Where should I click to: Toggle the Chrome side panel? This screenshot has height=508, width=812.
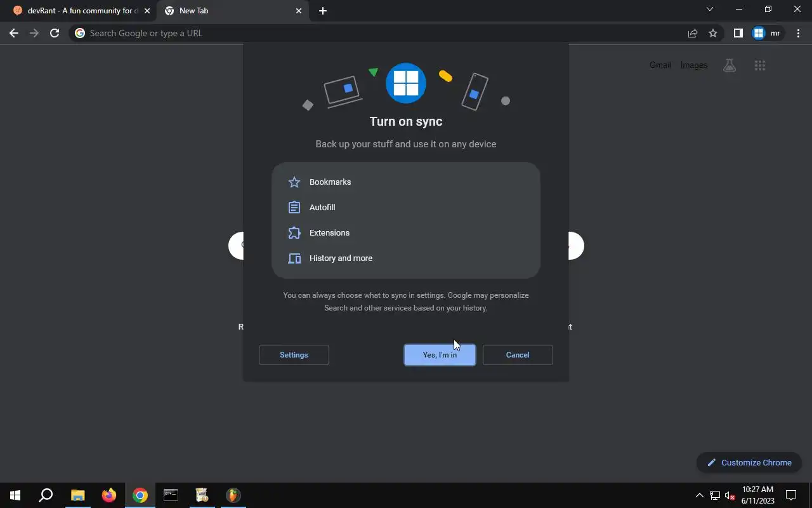(x=738, y=33)
